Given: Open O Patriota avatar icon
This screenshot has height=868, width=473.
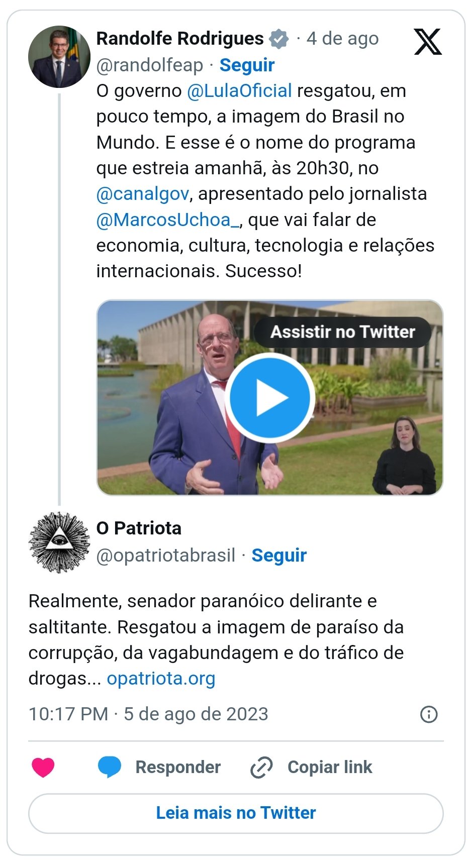Looking at the screenshot, I should (59, 542).
